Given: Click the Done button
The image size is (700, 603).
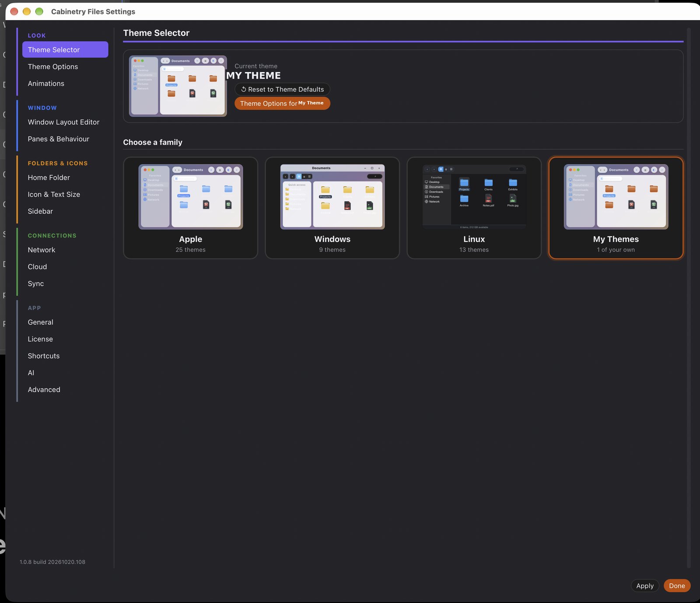Looking at the screenshot, I should [x=677, y=586].
